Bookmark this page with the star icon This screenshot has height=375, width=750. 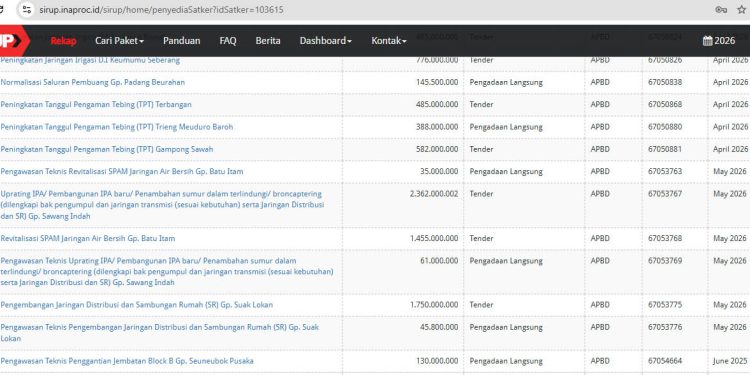742,10
